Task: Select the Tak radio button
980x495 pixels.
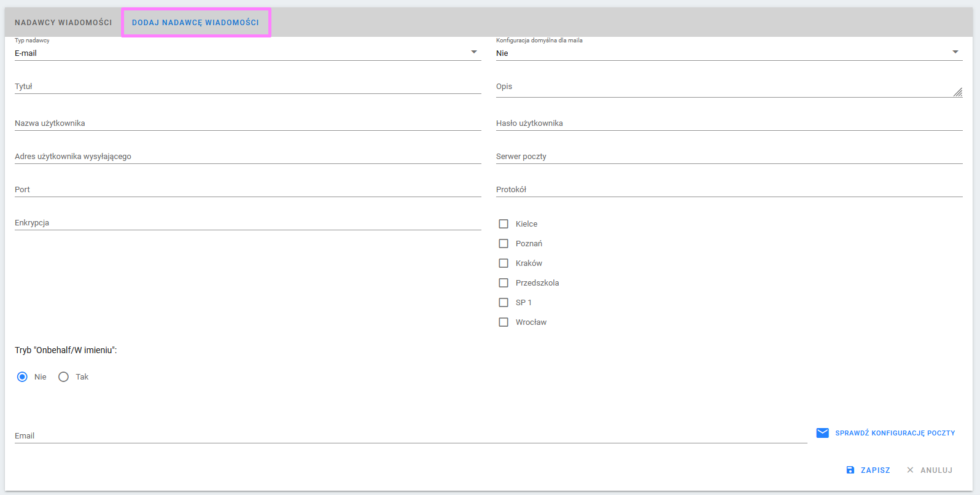Action: tap(64, 377)
